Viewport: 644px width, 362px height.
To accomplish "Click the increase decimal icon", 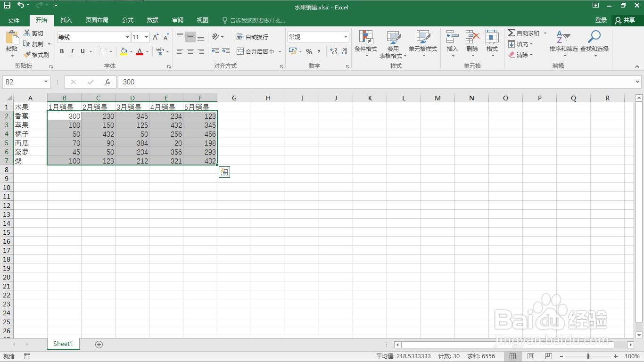I will coord(333,51).
